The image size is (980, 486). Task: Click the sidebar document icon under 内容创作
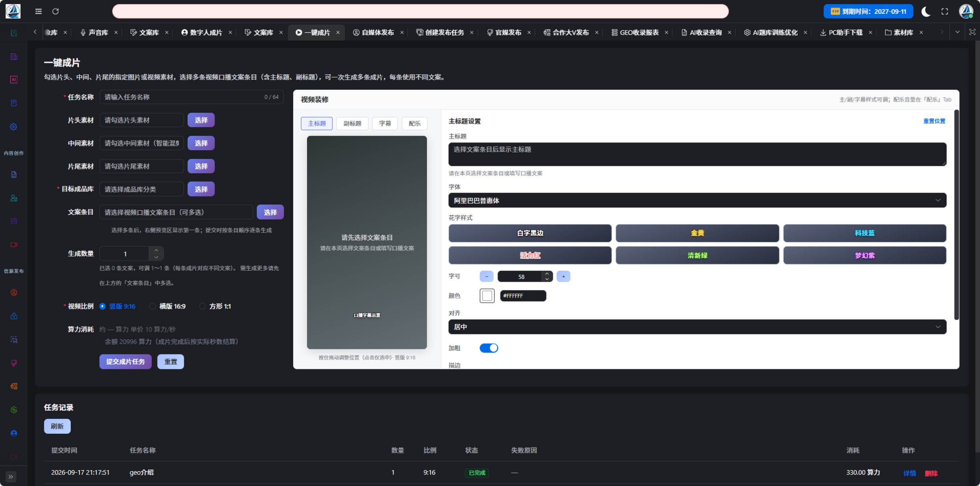[14, 174]
